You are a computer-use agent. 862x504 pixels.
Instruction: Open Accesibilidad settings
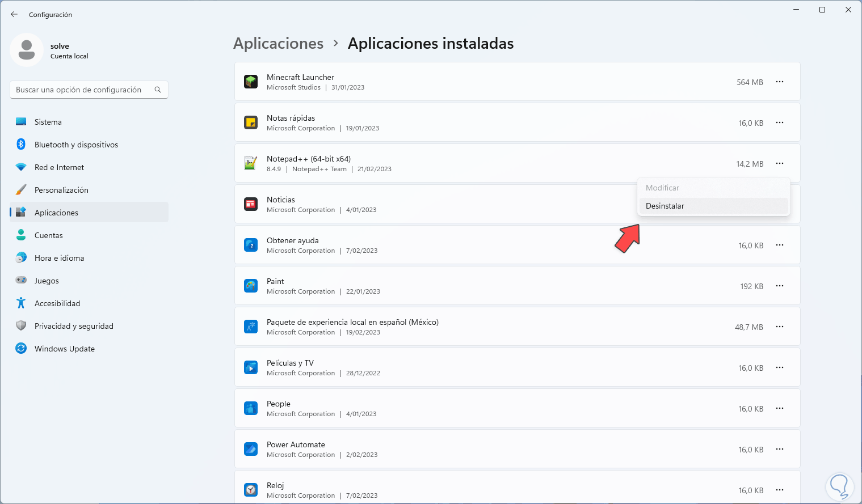click(89, 303)
